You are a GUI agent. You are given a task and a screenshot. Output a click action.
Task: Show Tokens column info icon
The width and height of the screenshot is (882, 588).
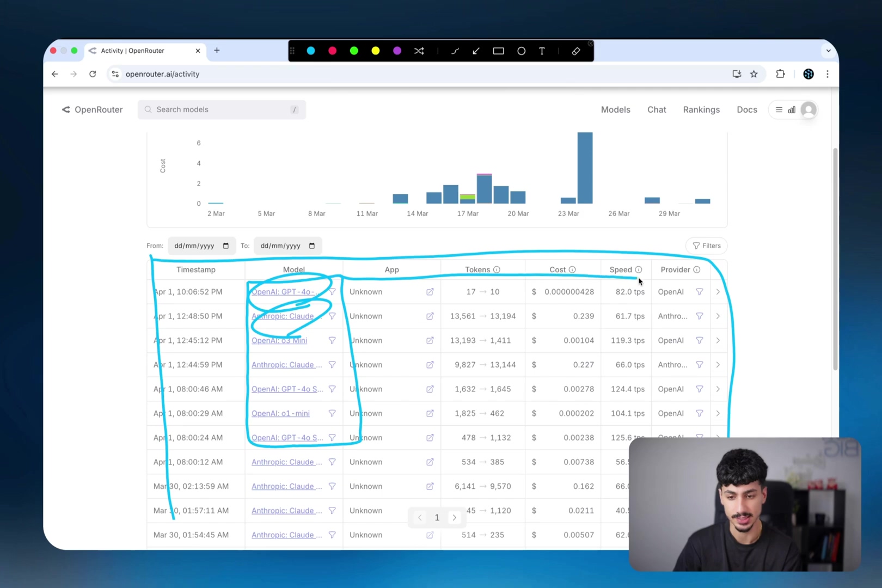497,269
